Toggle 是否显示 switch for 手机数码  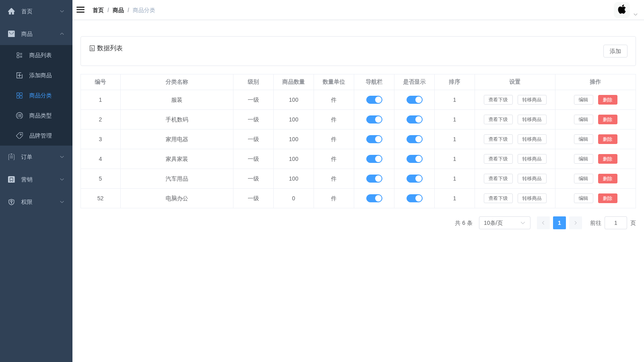pos(415,119)
